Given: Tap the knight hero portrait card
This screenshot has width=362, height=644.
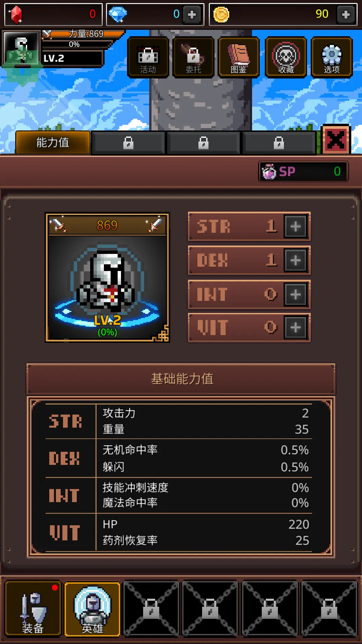Looking at the screenshot, I should tap(107, 277).
